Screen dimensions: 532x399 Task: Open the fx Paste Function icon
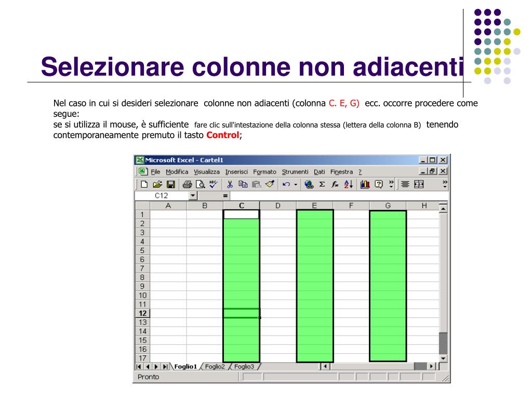tap(335, 184)
